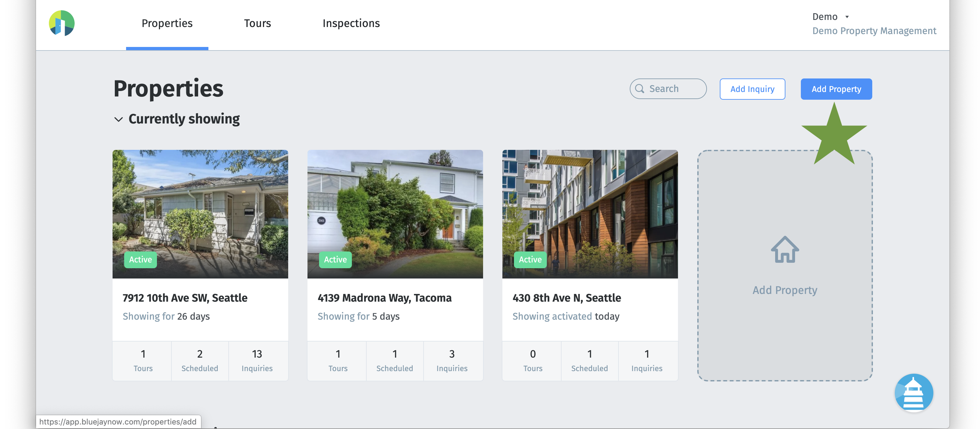980x429 pixels.
Task: Click Active badge on 7912 10th Ave
Action: point(140,260)
